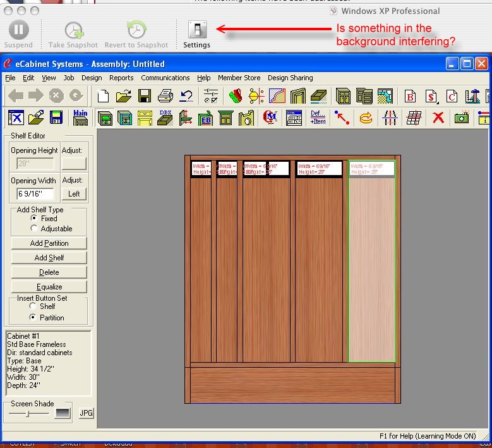Click the Delete button in Shelf Editor
This screenshot has height=448, width=492.
pyautogui.click(x=49, y=272)
